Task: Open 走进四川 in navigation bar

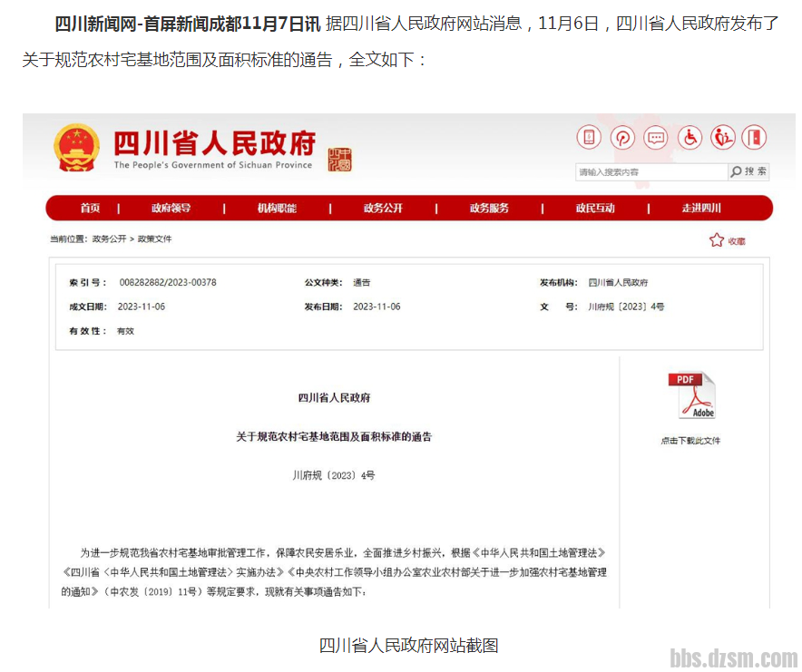Action: point(701,209)
